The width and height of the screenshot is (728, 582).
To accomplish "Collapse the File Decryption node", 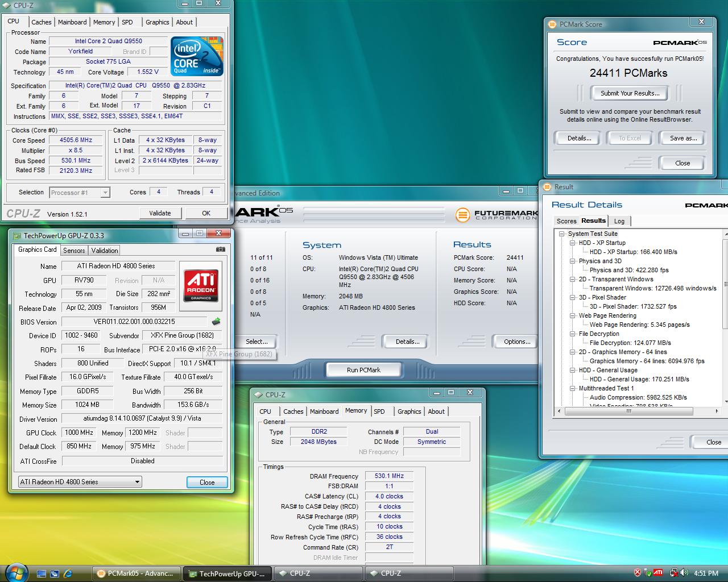I will (x=573, y=334).
